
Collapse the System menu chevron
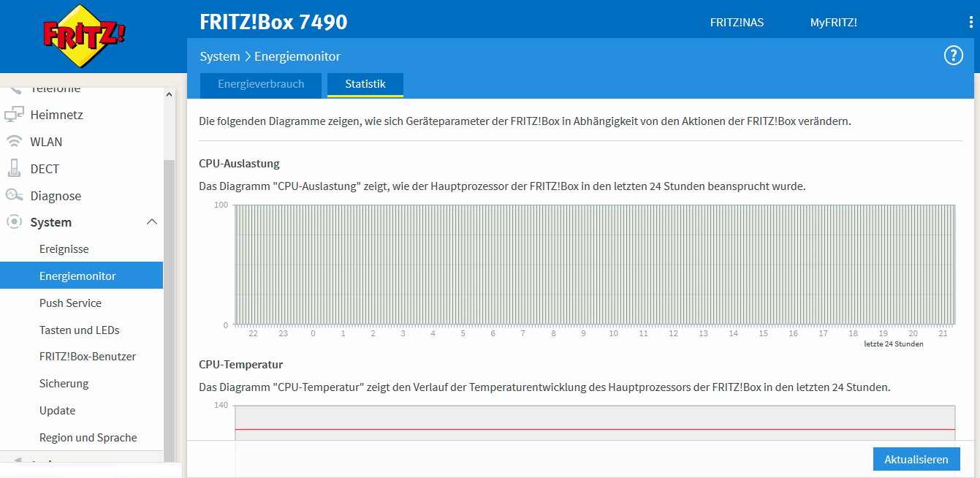pos(152,222)
